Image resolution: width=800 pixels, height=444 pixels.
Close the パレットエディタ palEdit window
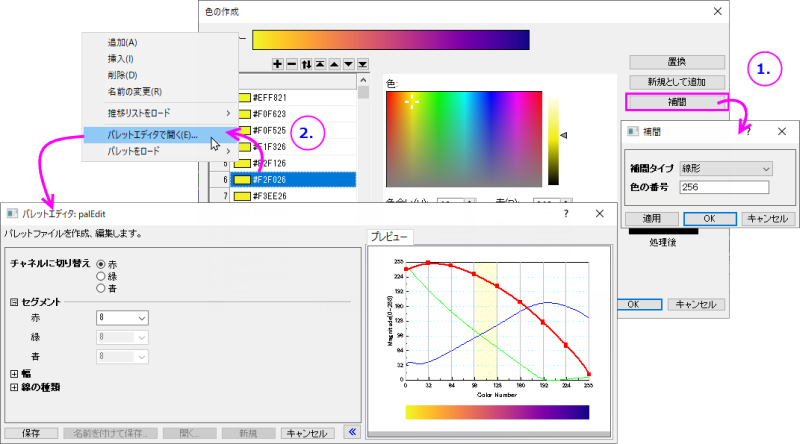(x=599, y=213)
